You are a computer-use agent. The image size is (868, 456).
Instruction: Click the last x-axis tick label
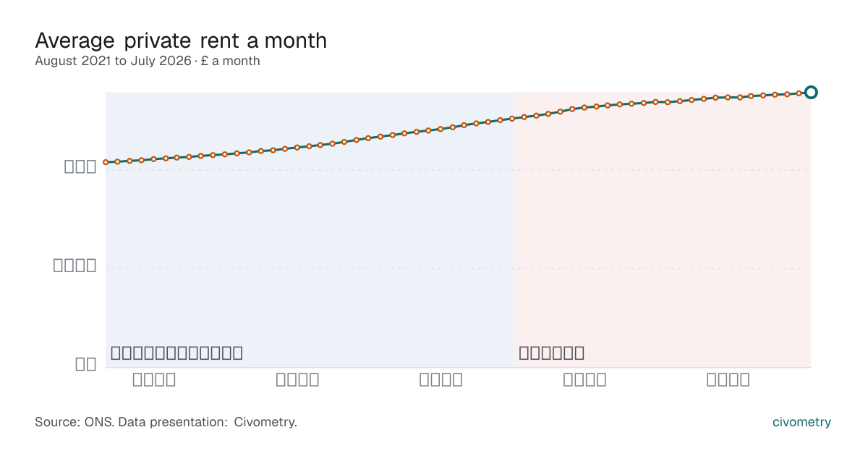728,380
